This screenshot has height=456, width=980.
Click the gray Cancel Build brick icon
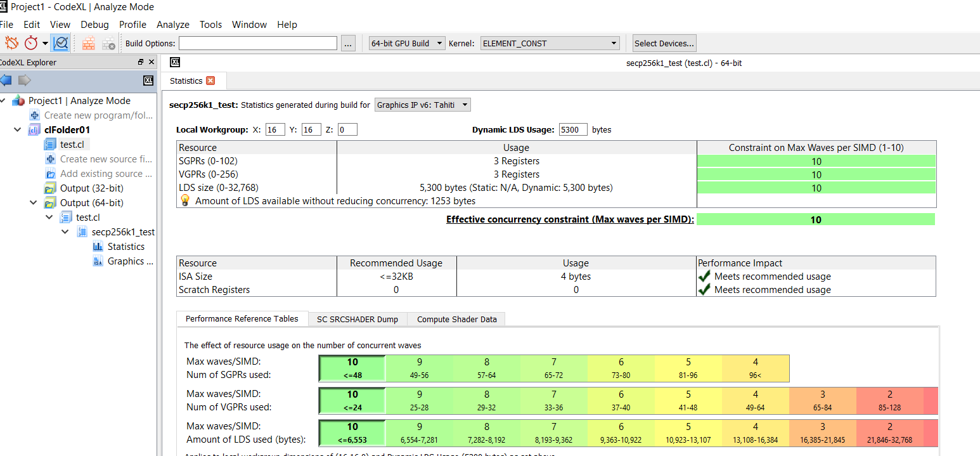click(x=109, y=43)
